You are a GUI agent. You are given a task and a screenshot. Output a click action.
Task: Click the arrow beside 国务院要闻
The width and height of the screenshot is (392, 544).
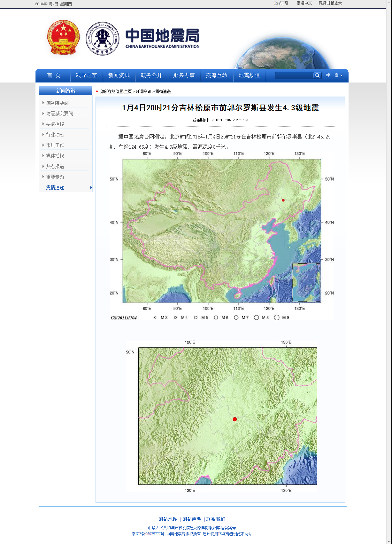click(x=43, y=103)
